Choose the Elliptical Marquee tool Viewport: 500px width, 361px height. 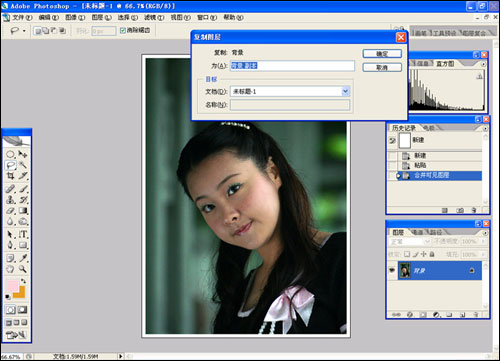click(10, 154)
